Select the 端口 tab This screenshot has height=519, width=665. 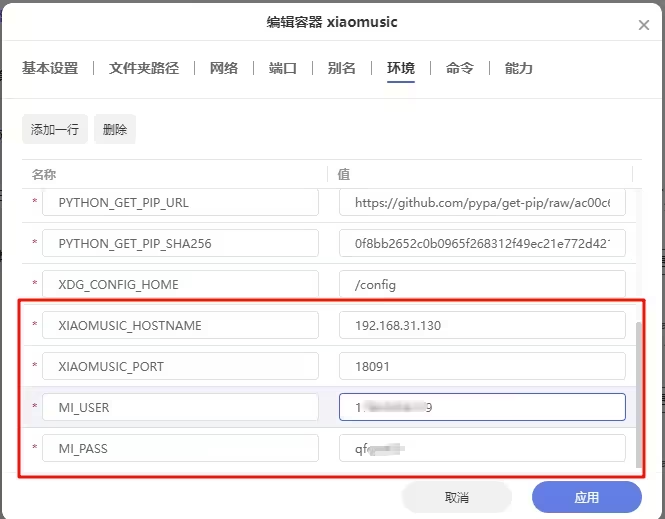pos(283,68)
